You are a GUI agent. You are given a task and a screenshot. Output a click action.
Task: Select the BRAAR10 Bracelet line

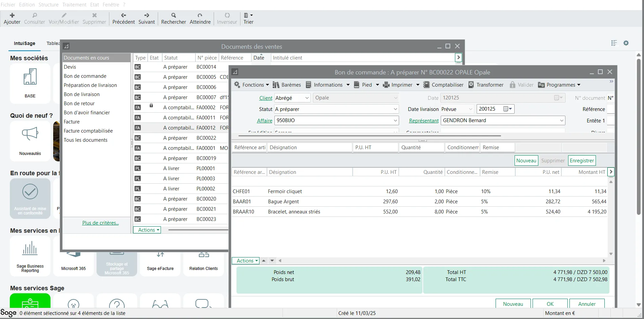click(419, 212)
